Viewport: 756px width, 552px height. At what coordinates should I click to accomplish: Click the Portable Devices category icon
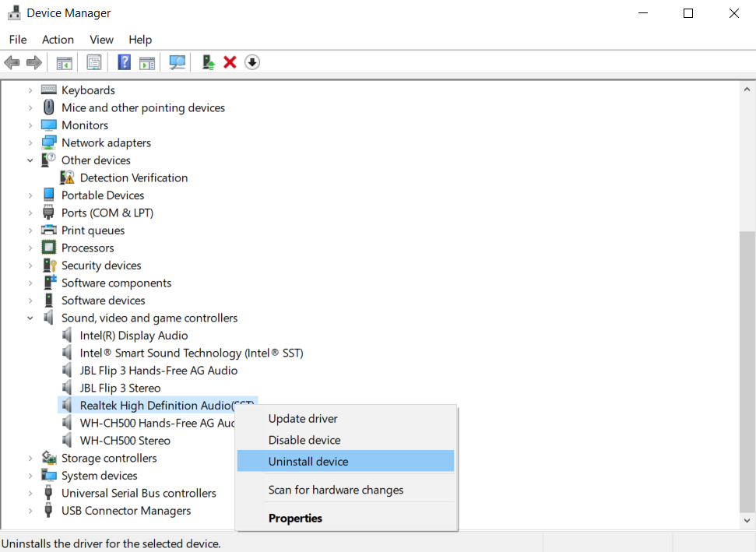pyautogui.click(x=49, y=195)
